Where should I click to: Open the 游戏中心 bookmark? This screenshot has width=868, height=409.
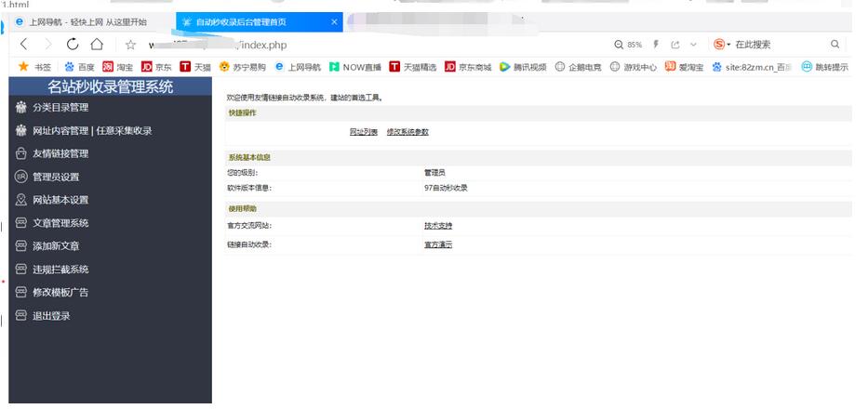tap(634, 67)
